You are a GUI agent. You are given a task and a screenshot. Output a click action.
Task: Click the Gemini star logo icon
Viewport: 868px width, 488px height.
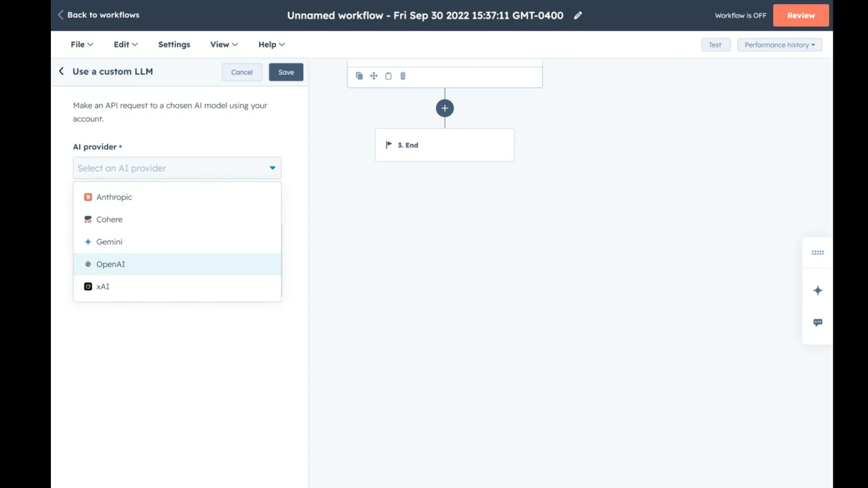tap(88, 242)
